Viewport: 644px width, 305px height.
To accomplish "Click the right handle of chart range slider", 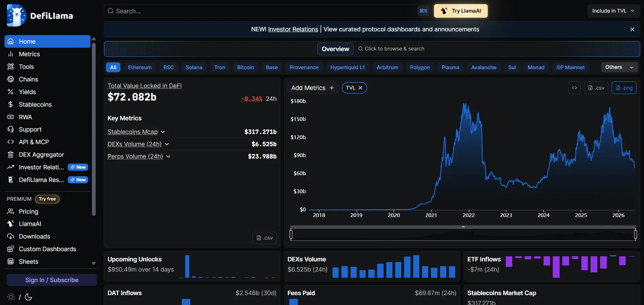I will (635, 234).
